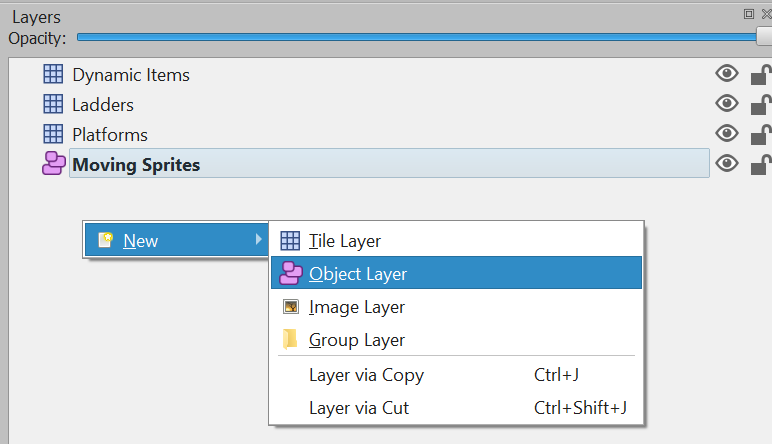Select the Ladders layer name
Image resolution: width=772 pixels, height=444 pixels.
pyautogui.click(x=103, y=105)
